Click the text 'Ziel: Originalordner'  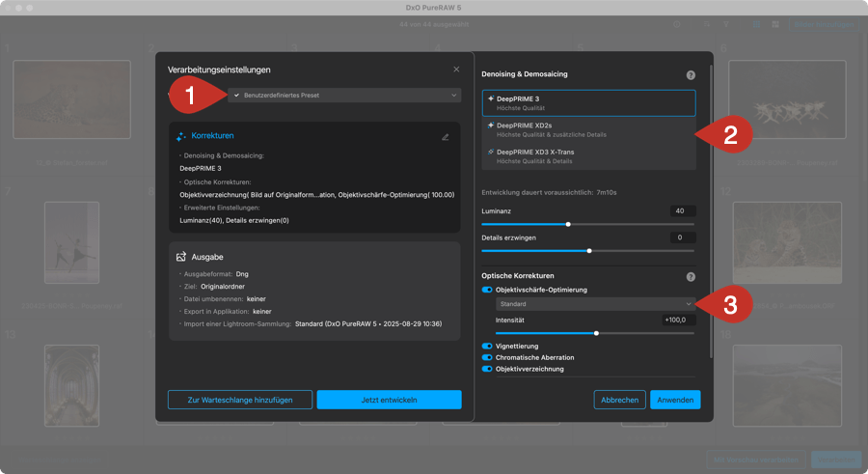coord(214,287)
